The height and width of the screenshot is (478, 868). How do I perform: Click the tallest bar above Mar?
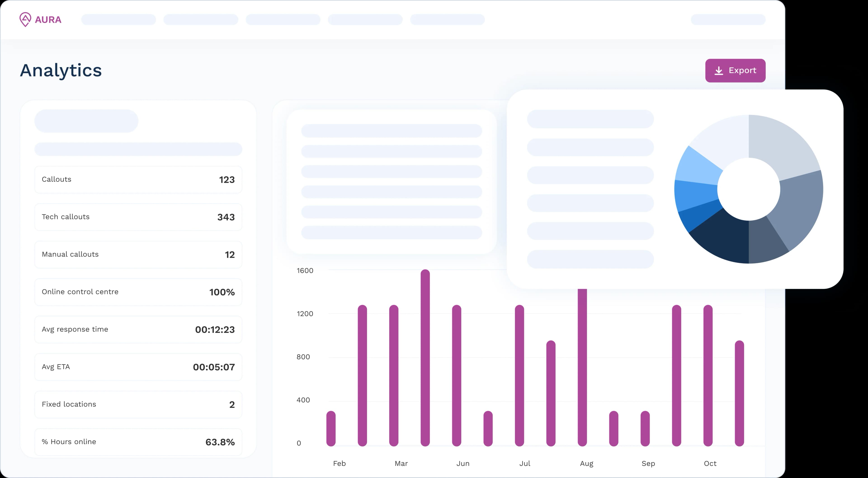[x=425, y=357]
